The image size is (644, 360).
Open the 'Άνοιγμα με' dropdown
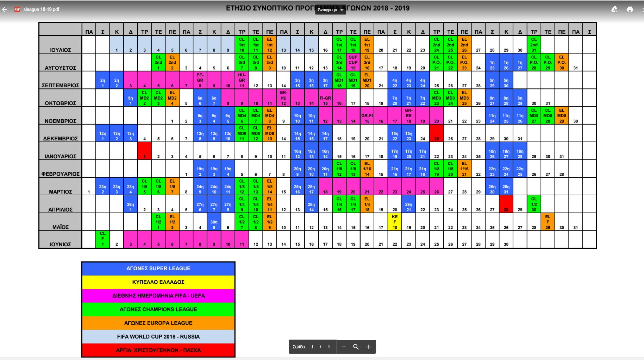click(x=330, y=10)
